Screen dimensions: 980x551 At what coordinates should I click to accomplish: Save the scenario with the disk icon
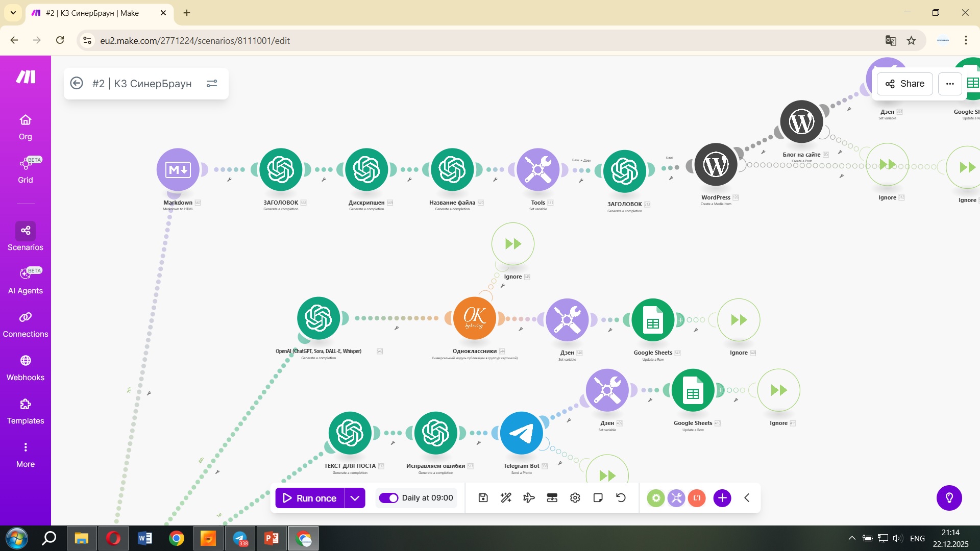[x=483, y=498]
